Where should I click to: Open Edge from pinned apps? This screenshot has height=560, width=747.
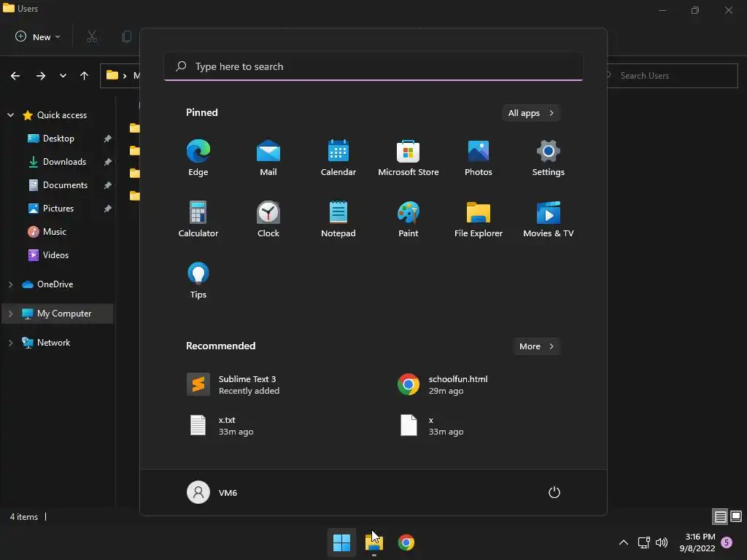(x=198, y=158)
